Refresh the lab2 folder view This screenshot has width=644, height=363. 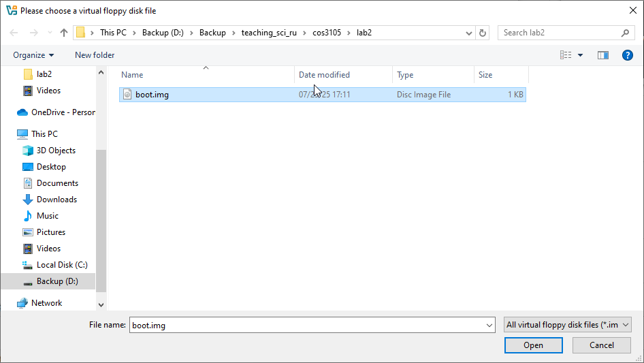[483, 33]
